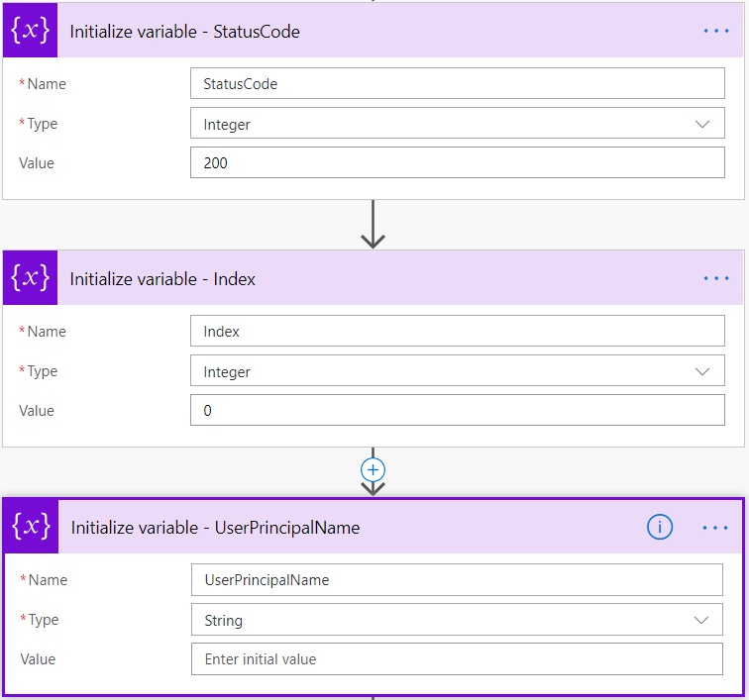Click the Index Name field
Viewport: 749px width, 700px height.
click(x=457, y=332)
